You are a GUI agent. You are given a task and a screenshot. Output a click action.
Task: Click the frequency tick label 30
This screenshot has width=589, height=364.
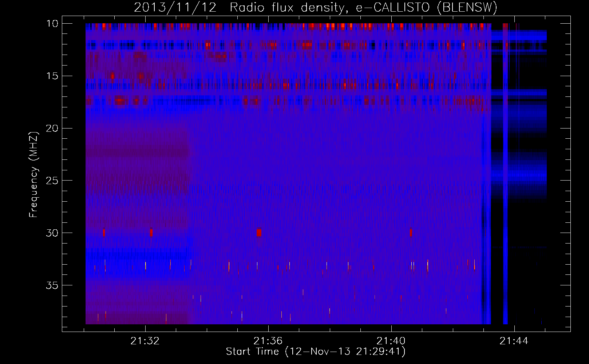(52, 233)
